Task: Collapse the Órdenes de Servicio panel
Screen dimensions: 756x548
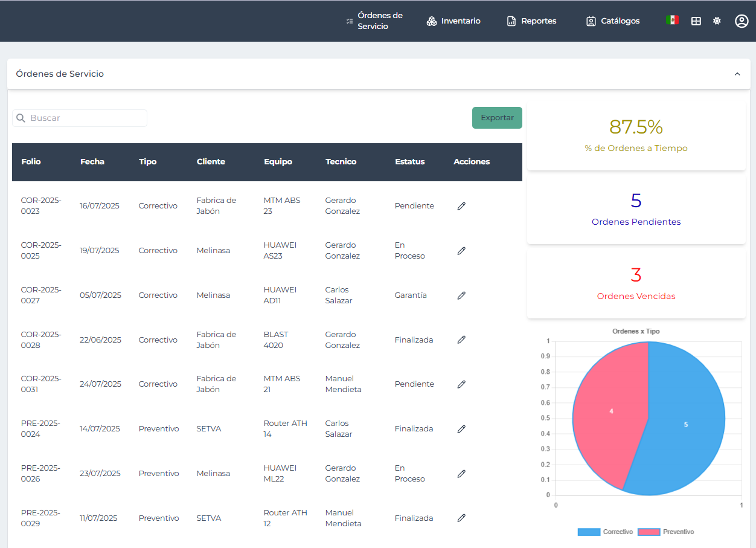Action: pos(737,74)
